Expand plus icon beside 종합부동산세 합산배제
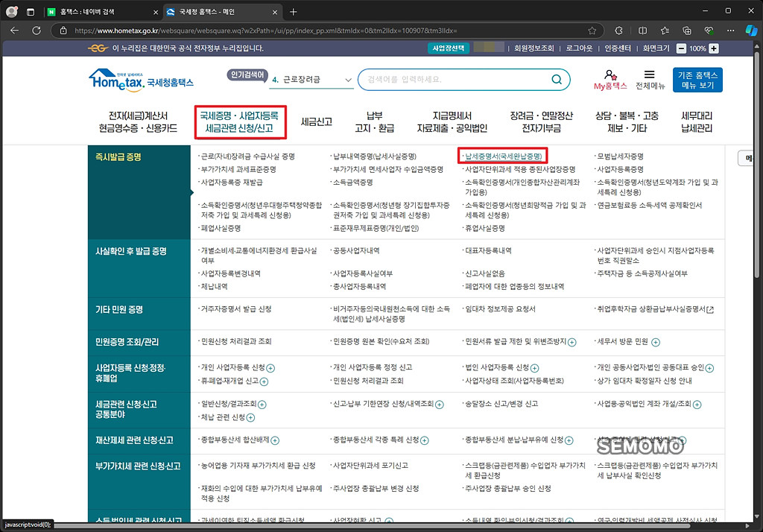The width and height of the screenshot is (763, 532). (x=275, y=440)
